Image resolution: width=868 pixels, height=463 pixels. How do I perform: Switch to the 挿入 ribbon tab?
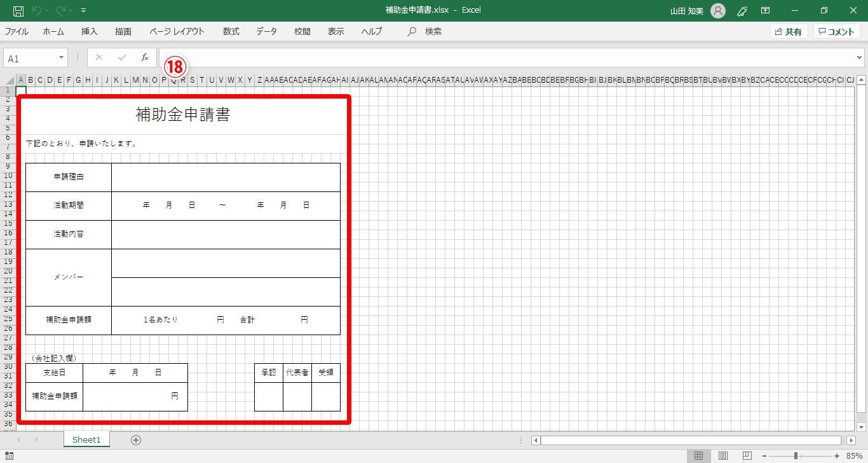90,31
